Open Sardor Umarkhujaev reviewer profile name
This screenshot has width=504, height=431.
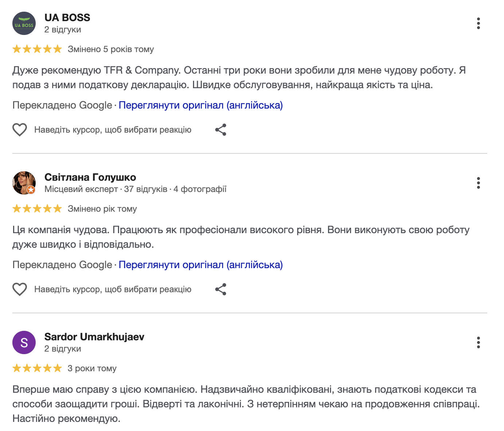pos(94,337)
